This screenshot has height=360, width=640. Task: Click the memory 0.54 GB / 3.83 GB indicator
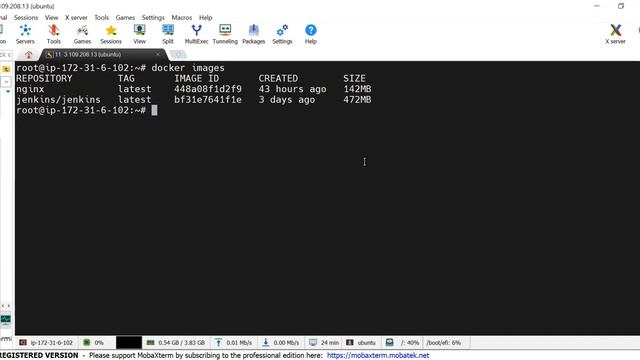(176, 342)
